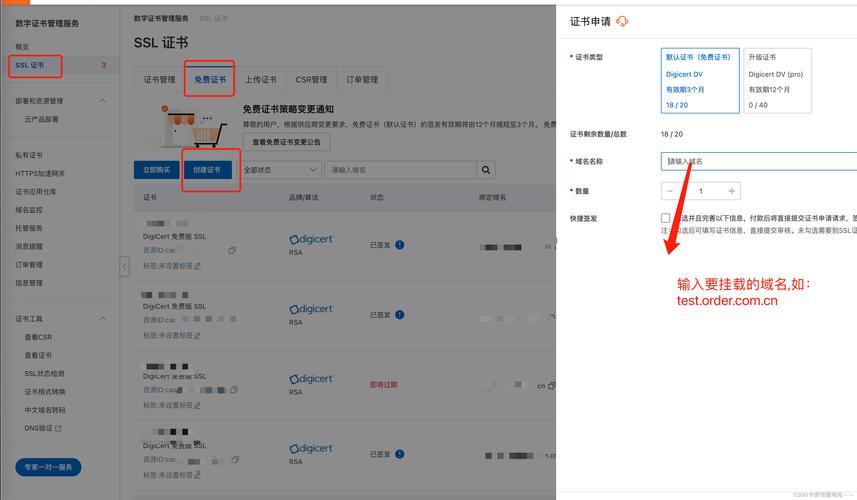Click the 立即购买 button

click(157, 170)
